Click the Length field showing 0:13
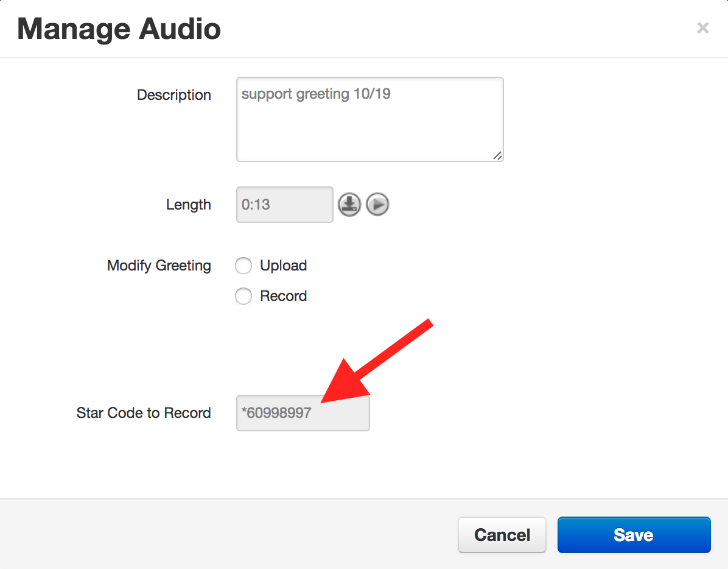The width and height of the screenshot is (728, 569). tap(284, 205)
